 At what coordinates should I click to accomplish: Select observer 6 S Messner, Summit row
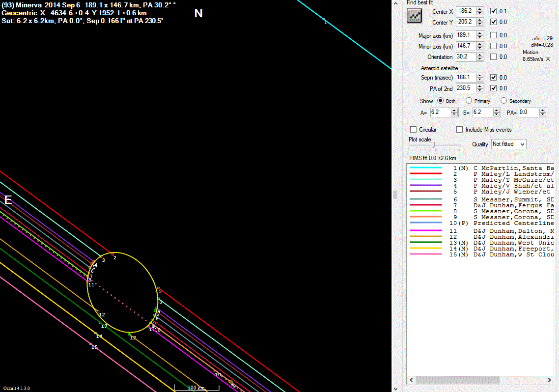[481, 199]
